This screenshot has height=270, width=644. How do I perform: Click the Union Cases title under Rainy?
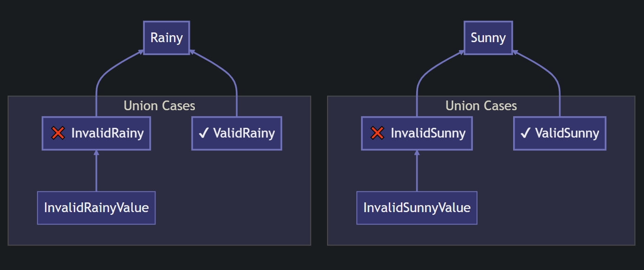159,106
